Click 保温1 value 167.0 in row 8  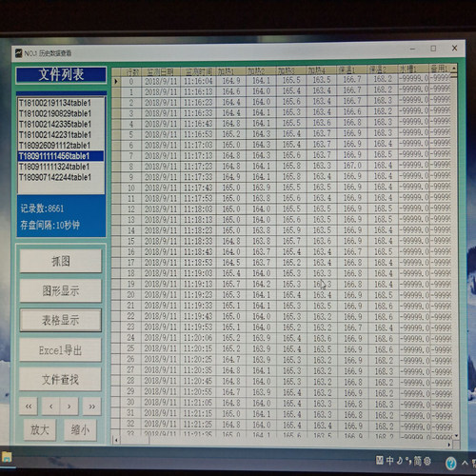352,166
